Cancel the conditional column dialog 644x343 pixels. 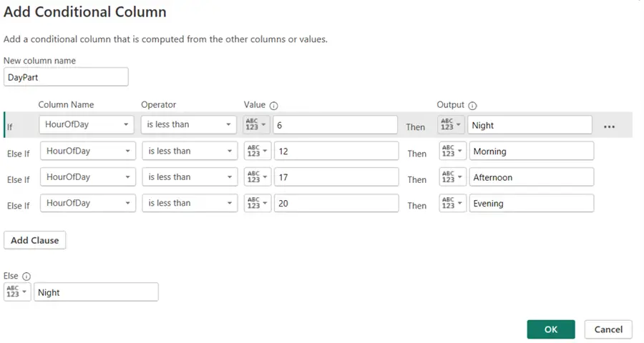pos(608,329)
